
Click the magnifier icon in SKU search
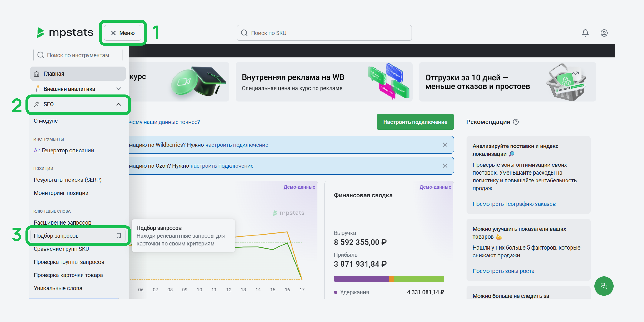[x=244, y=33]
